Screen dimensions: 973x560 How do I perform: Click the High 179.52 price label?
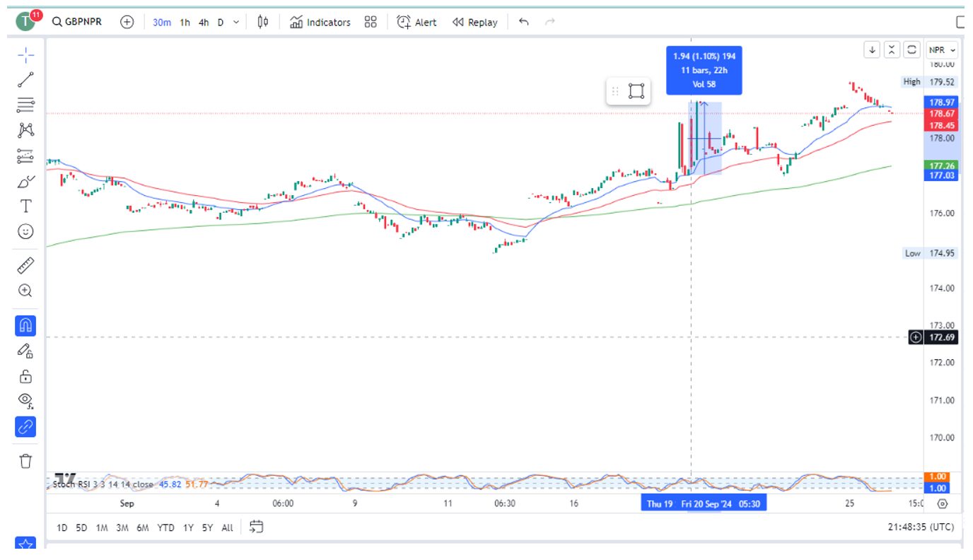[930, 81]
